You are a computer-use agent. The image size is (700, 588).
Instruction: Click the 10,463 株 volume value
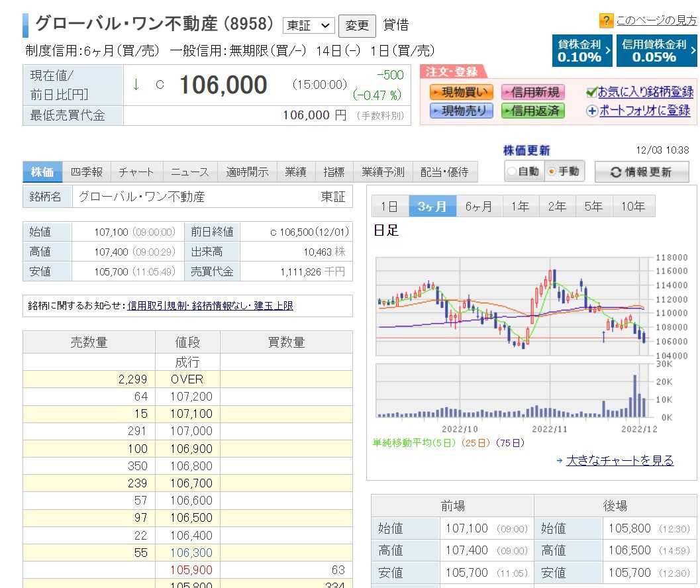click(325, 252)
